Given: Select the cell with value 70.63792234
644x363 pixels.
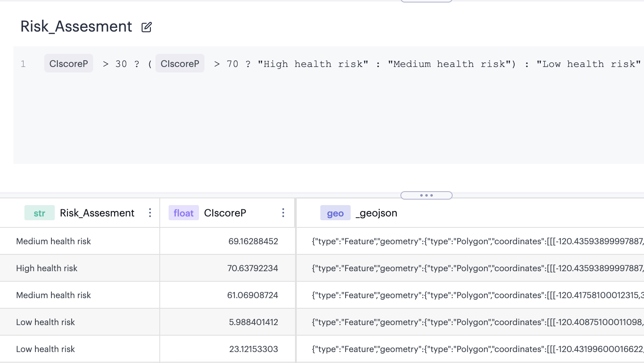Looking at the screenshot, I should pos(228,268).
